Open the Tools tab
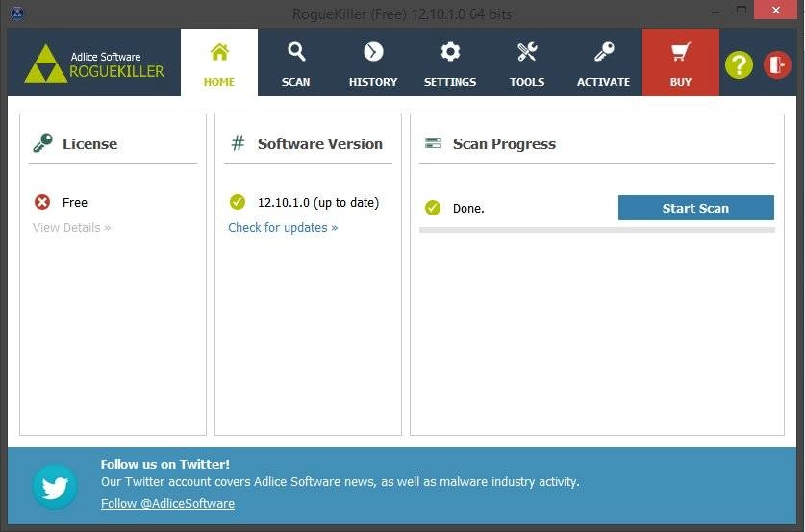This screenshot has height=532, width=805. [x=527, y=63]
